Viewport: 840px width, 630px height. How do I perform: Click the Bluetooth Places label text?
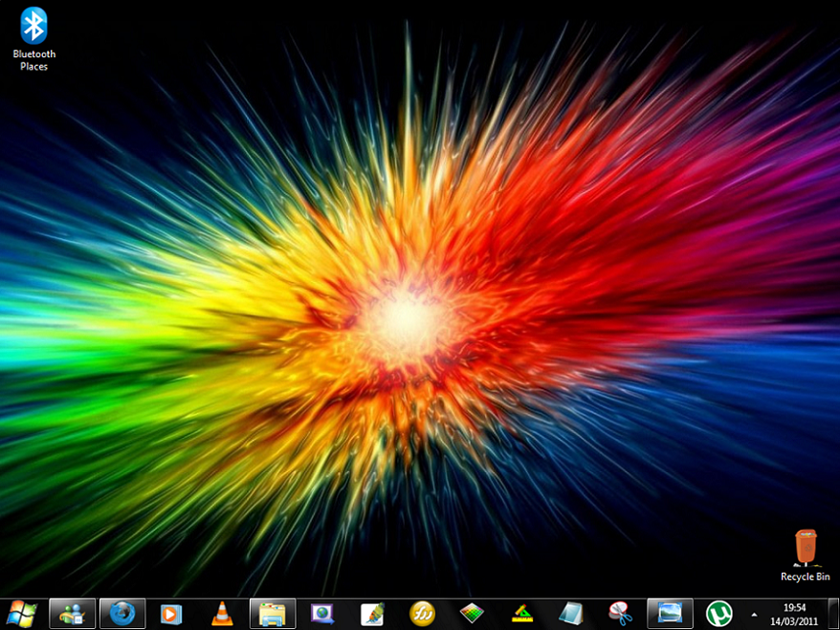coord(33,60)
